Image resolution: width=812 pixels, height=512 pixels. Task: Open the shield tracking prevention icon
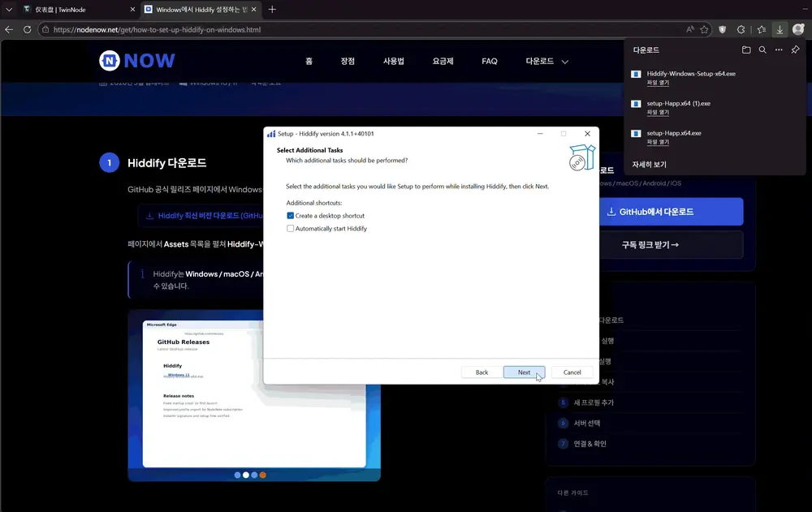click(723, 29)
